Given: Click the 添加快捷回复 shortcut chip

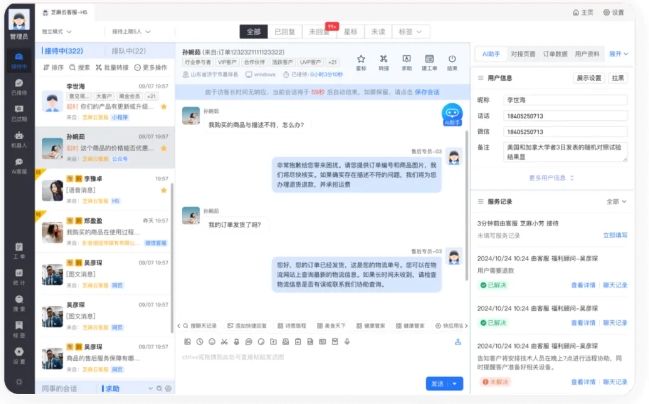Looking at the screenshot, I should pyautogui.click(x=247, y=326).
